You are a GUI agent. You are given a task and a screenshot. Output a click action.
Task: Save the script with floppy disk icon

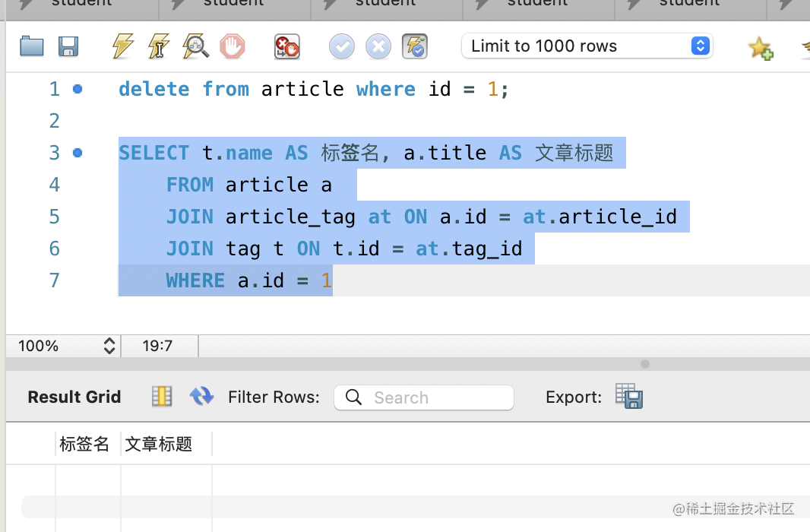pyautogui.click(x=68, y=46)
